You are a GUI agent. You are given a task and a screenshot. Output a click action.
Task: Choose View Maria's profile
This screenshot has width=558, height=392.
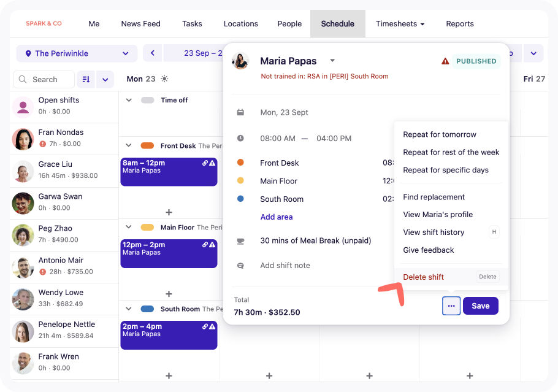[438, 214]
